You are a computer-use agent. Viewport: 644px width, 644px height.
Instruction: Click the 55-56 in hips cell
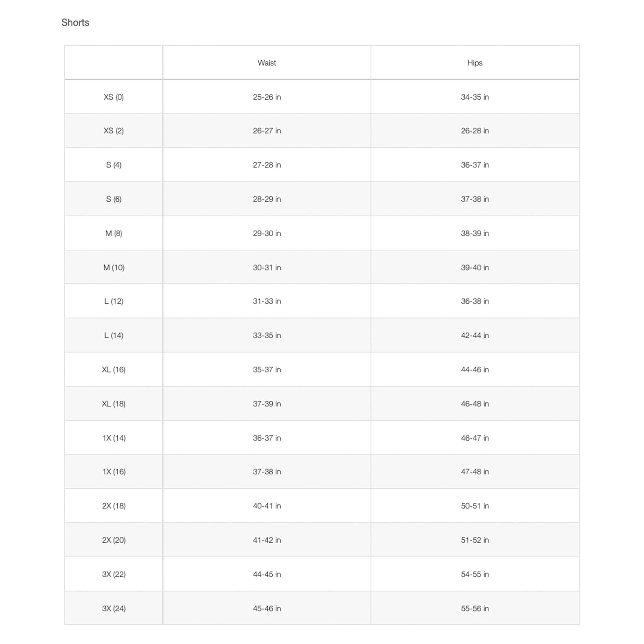(x=475, y=608)
